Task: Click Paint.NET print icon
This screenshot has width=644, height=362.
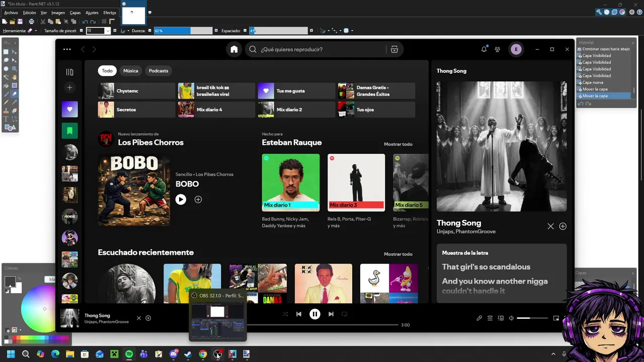Action: [x=31, y=22]
